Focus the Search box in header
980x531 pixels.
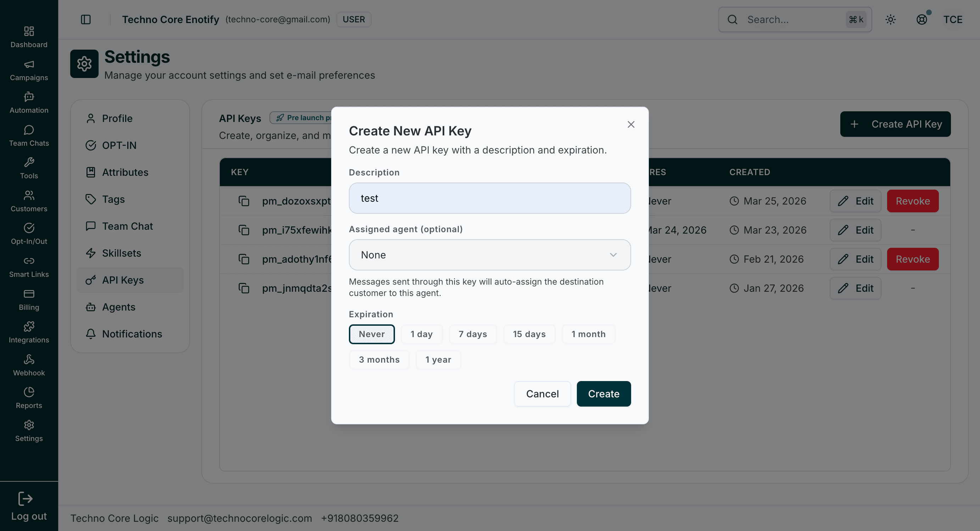pos(795,19)
